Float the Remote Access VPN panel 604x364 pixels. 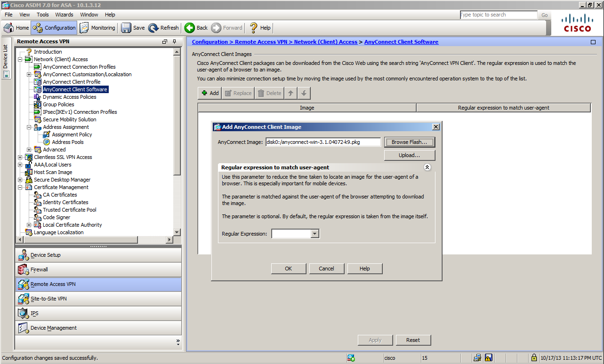pyautogui.click(x=165, y=42)
